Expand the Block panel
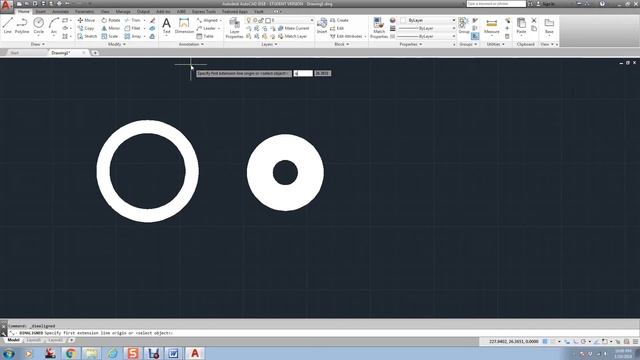 point(342,44)
